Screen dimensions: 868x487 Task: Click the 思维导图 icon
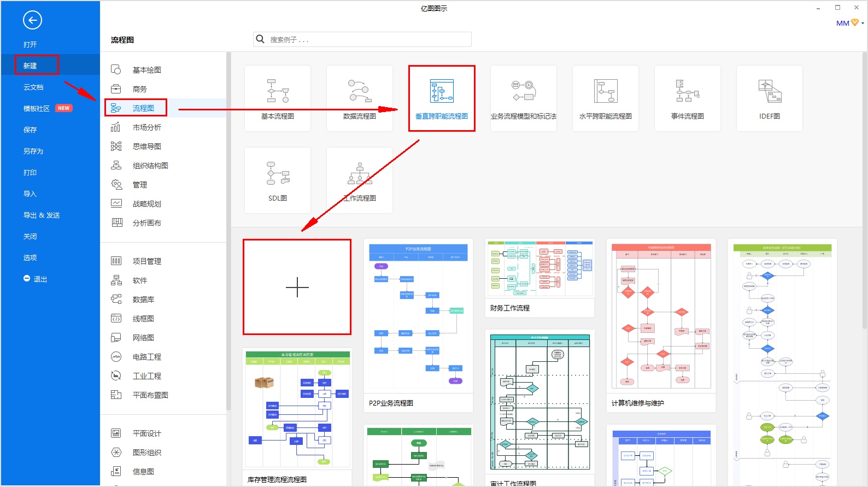pyautogui.click(x=116, y=146)
